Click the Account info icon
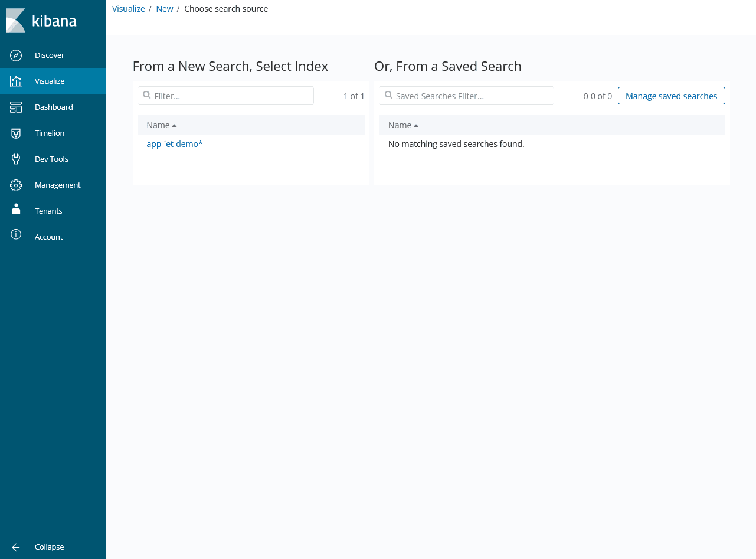This screenshot has height=559, width=756. pos(16,235)
